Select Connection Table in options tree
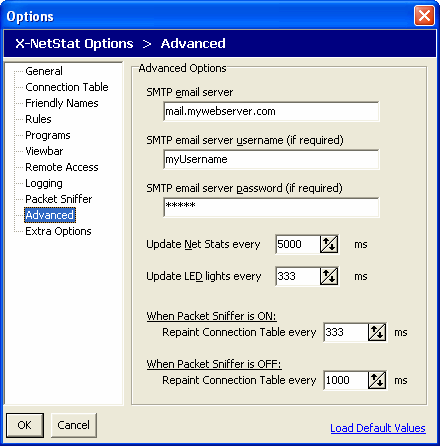Viewport: 440px width, 446px height. [x=67, y=87]
